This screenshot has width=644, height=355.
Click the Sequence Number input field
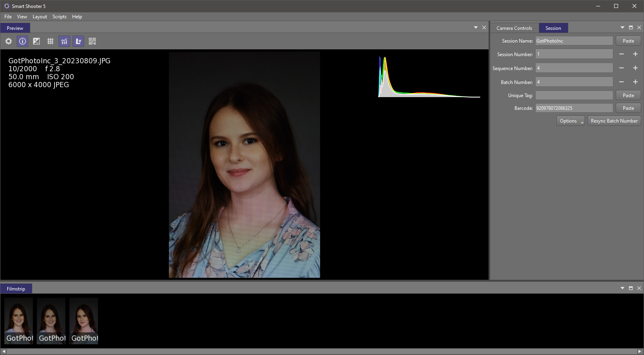click(574, 68)
